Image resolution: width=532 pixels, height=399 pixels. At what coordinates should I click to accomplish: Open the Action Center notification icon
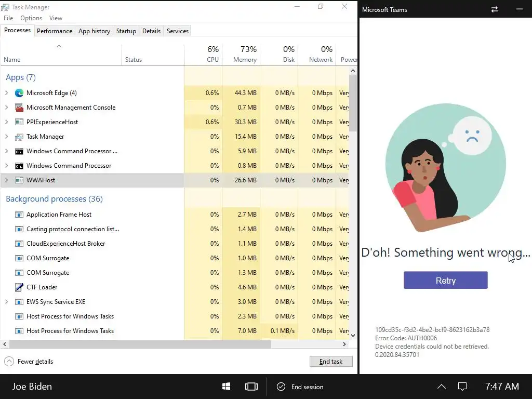(462, 387)
